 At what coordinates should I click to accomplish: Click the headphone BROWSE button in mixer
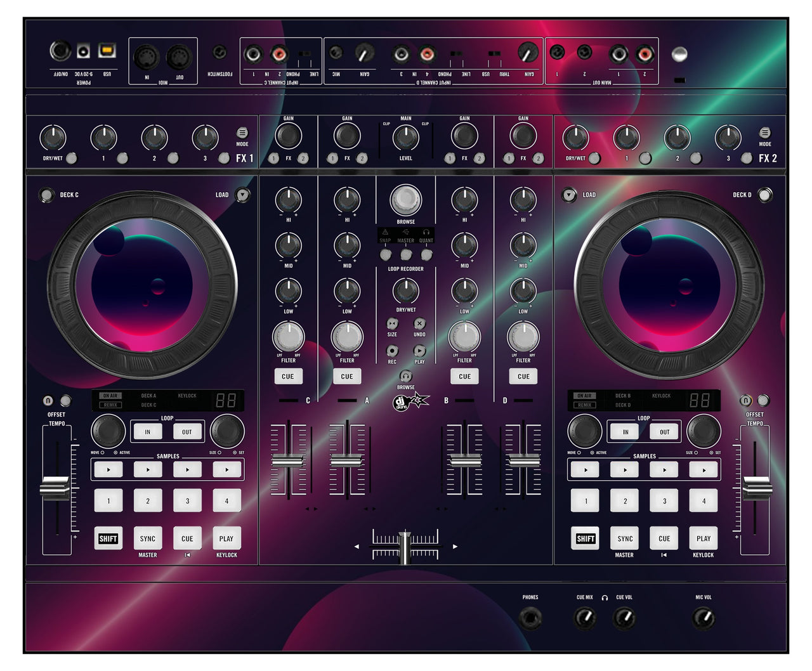(405, 377)
